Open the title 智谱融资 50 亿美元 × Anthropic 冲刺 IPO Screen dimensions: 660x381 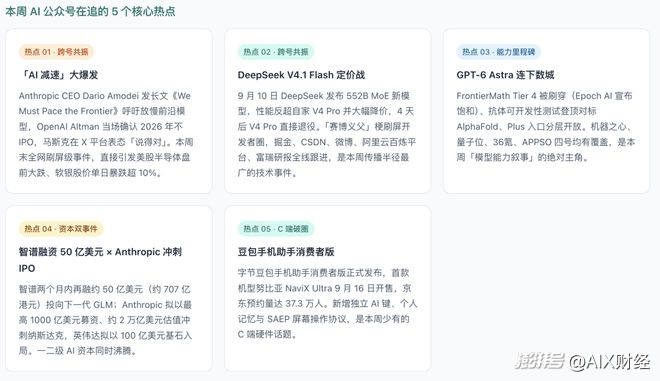pos(101,260)
